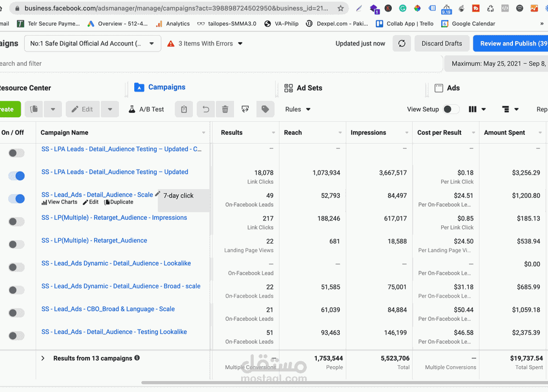Bookmark this page with the star icon
The image size is (548, 392).
340,8
